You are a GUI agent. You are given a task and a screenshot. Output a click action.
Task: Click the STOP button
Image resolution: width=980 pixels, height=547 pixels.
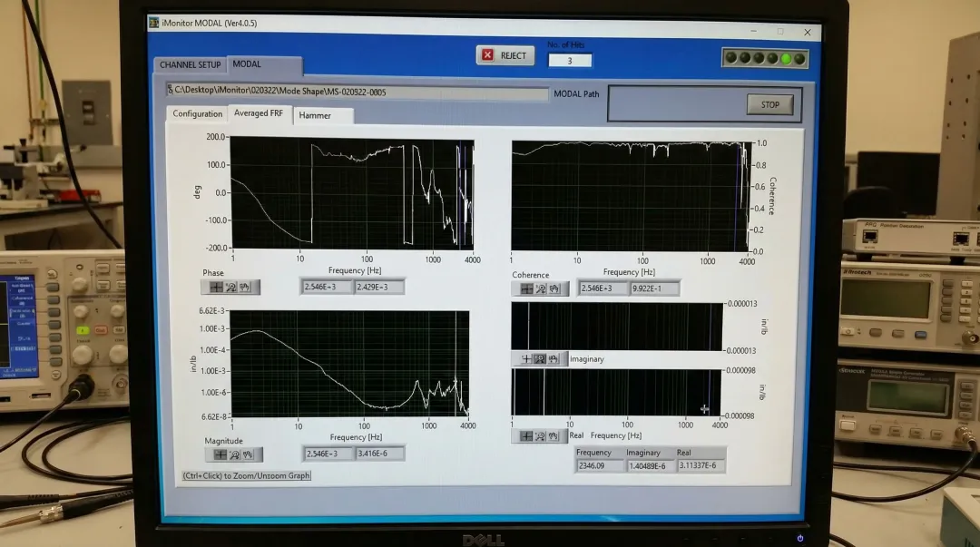click(x=769, y=104)
